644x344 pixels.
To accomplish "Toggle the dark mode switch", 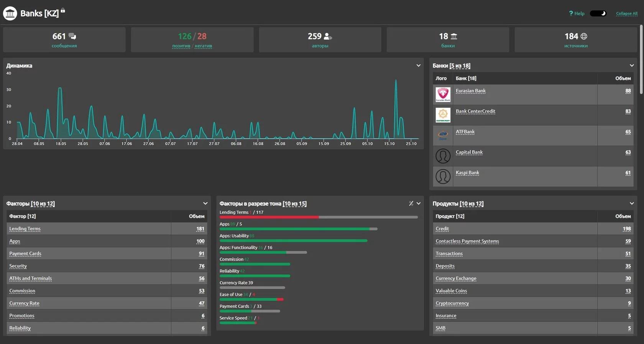I will pyautogui.click(x=598, y=13).
